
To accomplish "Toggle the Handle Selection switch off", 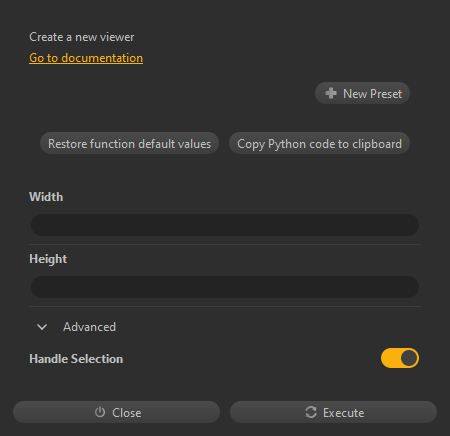I will (x=400, y=358).
